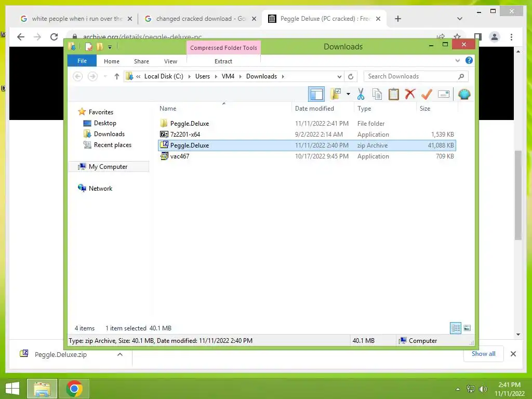Viewport: 532px width, 399px height.
Task: Click the Cut scissors icon
Action: [361, 94]
